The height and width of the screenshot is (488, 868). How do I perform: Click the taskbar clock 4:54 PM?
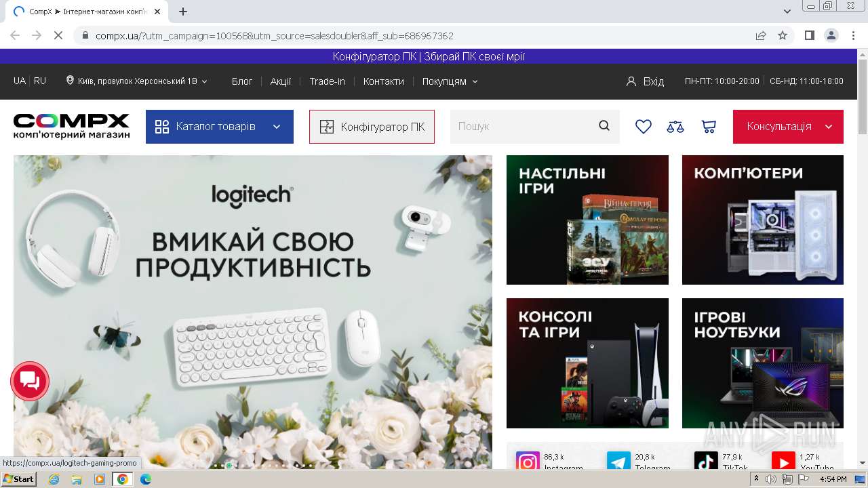pyautogui.click(x=833, y=479)
